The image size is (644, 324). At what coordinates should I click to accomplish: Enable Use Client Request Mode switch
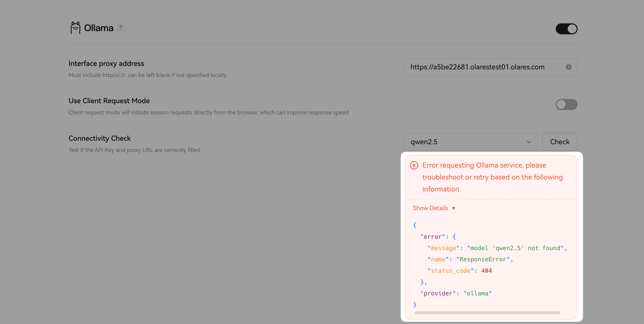[566, 104]
